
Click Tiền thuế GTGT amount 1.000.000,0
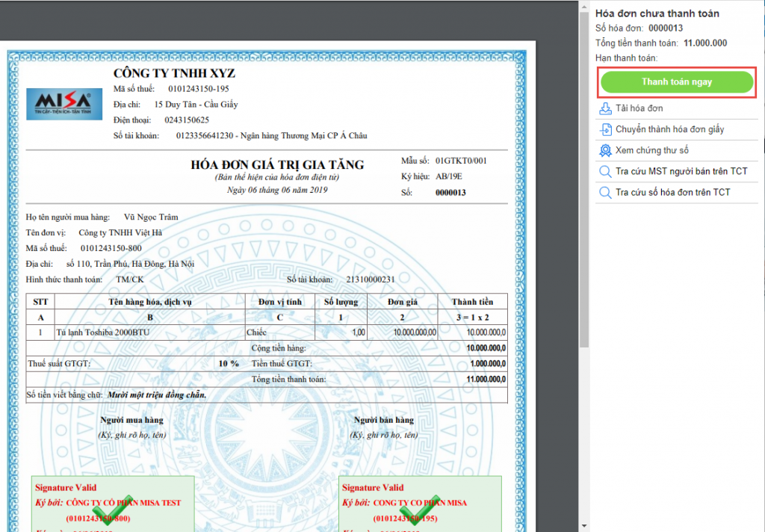pyautogui.click(x=488, y=364)
